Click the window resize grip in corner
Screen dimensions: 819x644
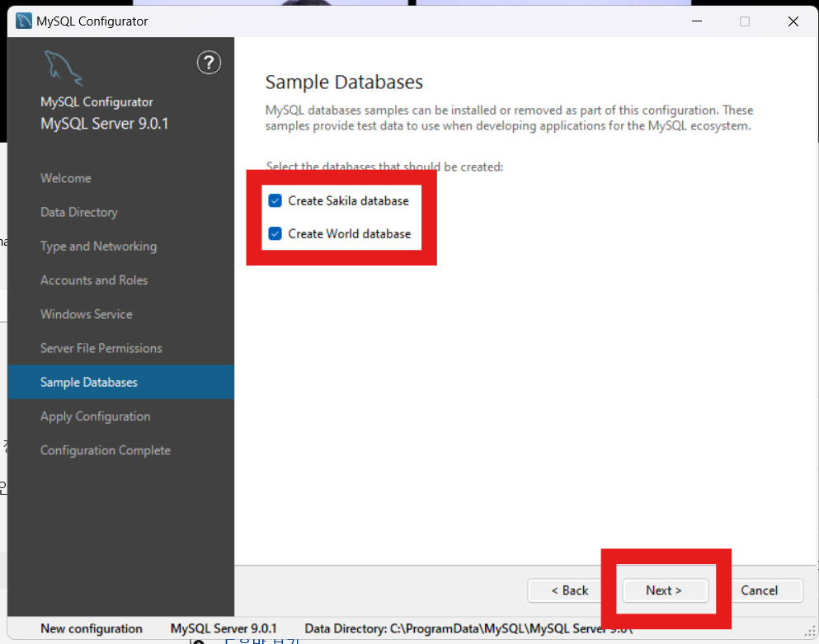tap(810, 631)
